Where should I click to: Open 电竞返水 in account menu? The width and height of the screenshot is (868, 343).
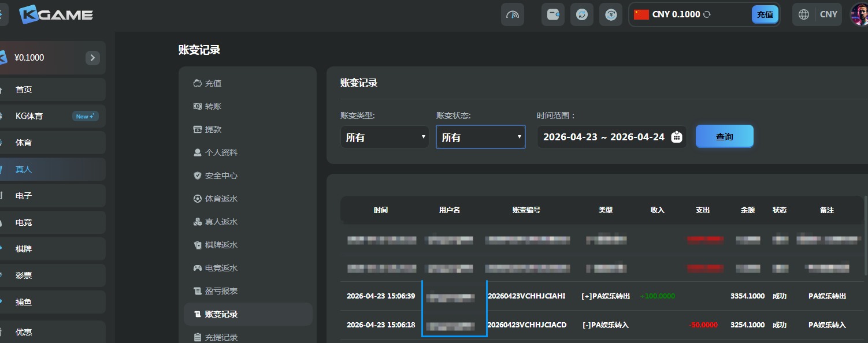click(x=221, y=268)
